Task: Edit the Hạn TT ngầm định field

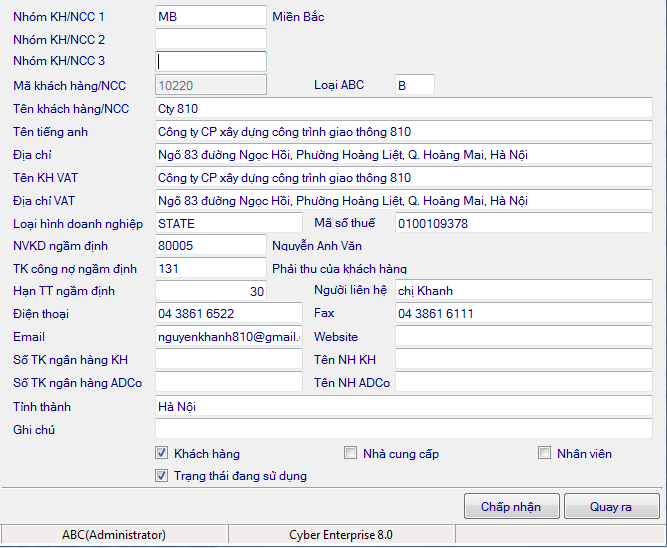Action: tap(211, 291)
